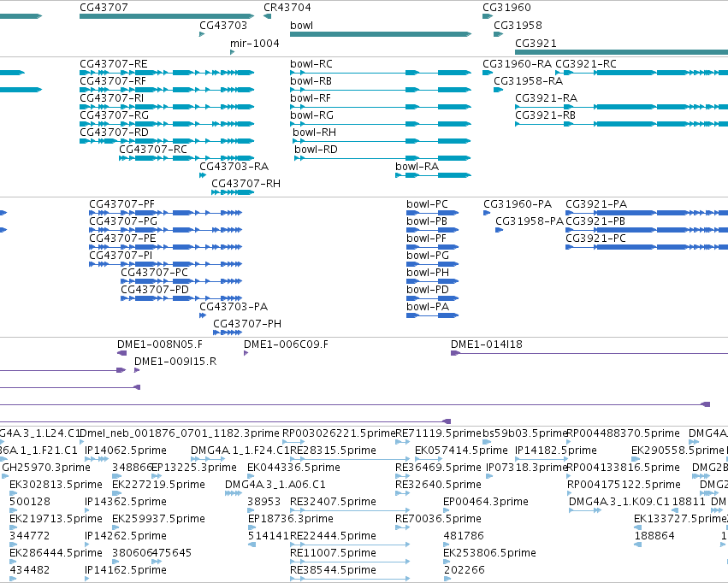The width and height of the screenshot is (728, 583).
Task: Click the mir-1004 gene arrow
Action: 232,52
